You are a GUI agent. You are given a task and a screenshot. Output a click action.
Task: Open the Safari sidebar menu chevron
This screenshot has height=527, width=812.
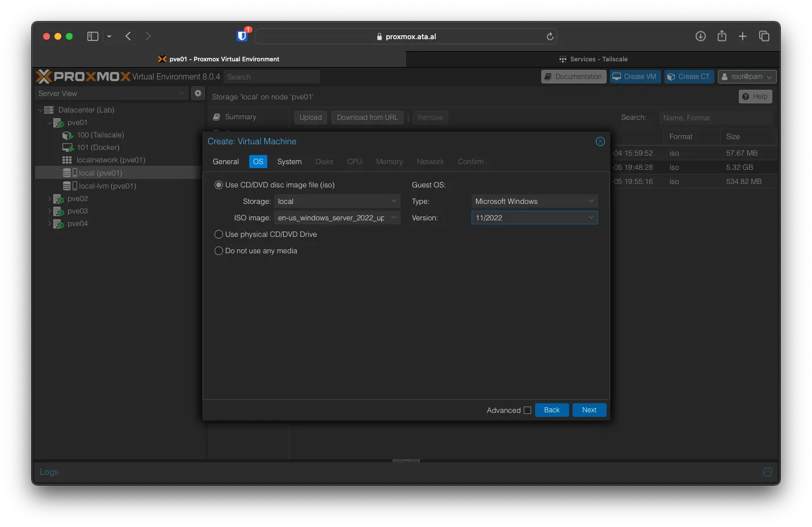(x=109, y=36)
